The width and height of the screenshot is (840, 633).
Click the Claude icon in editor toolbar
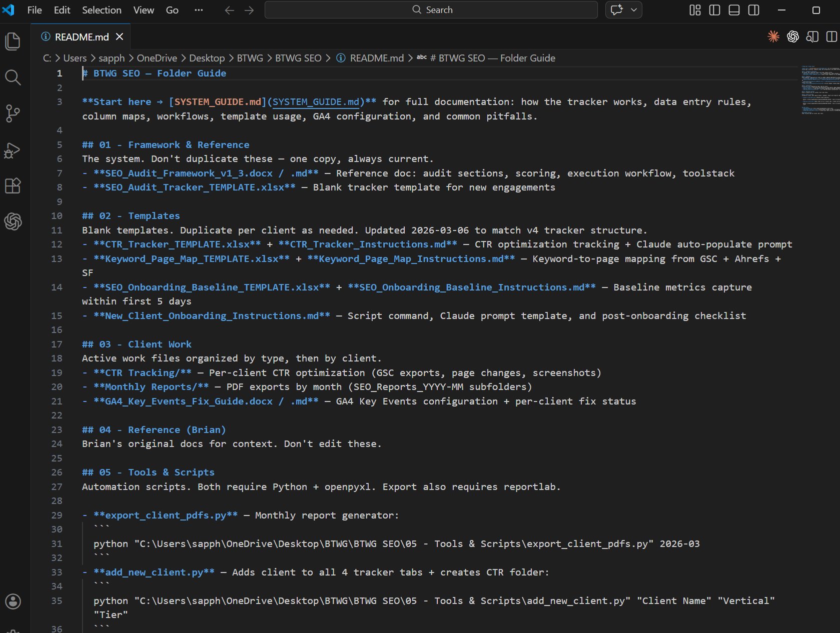tap(773, 36)
